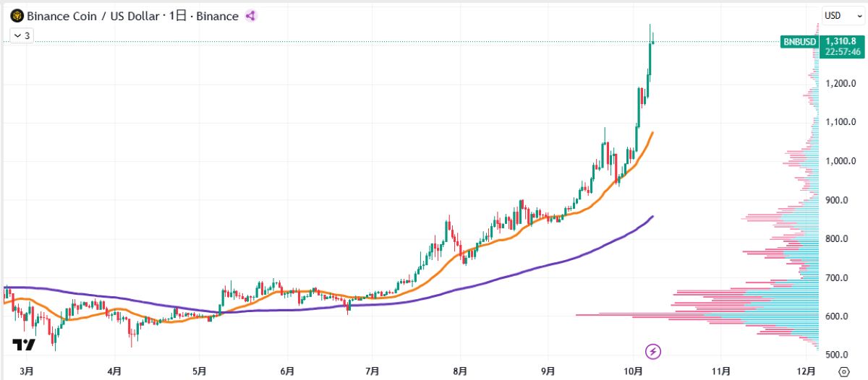This screenshot has height=380, width=868.
Task: Click the 7月 label on the time axis
Action: pyautogui.click(x=372, y=371)
